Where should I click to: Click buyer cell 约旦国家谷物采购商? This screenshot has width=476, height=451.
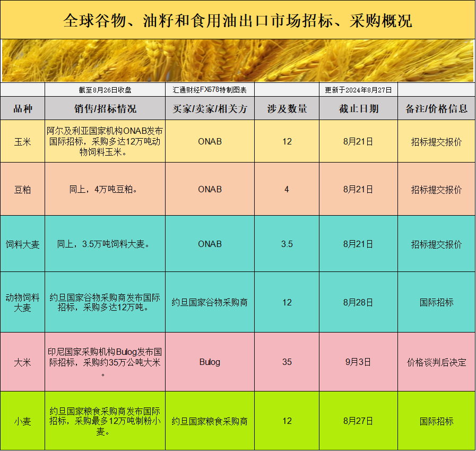click(210, 302)
